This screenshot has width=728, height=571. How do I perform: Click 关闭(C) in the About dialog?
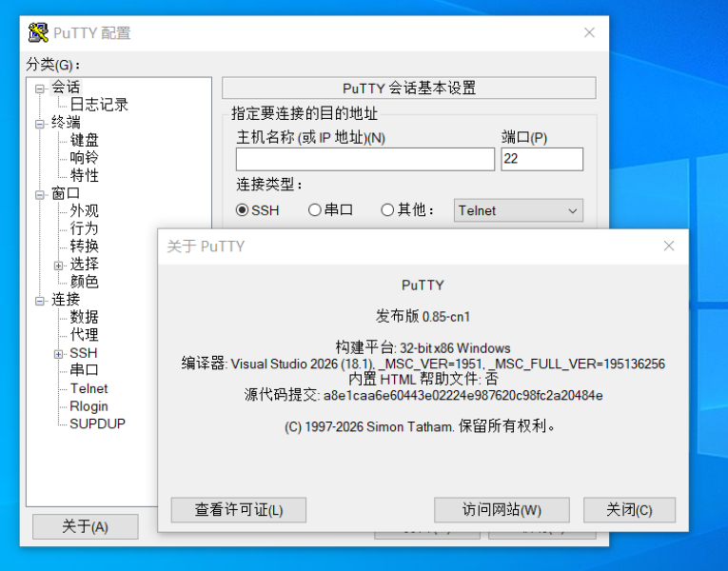tap(629, 510)
